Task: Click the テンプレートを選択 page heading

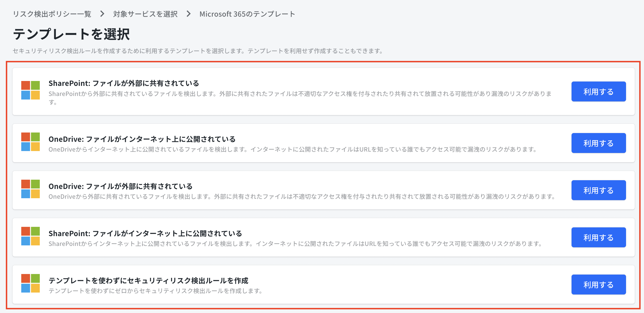Action: pos(71,34)
